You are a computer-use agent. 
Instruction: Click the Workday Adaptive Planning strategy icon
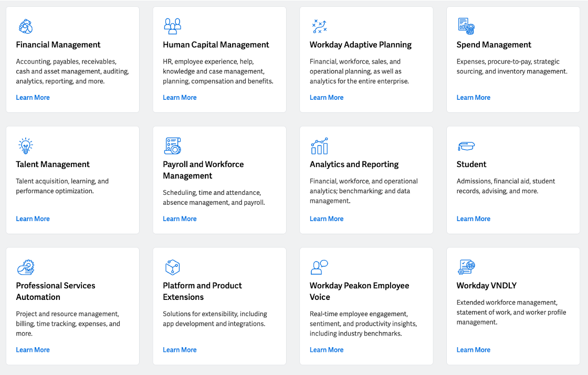320,26
